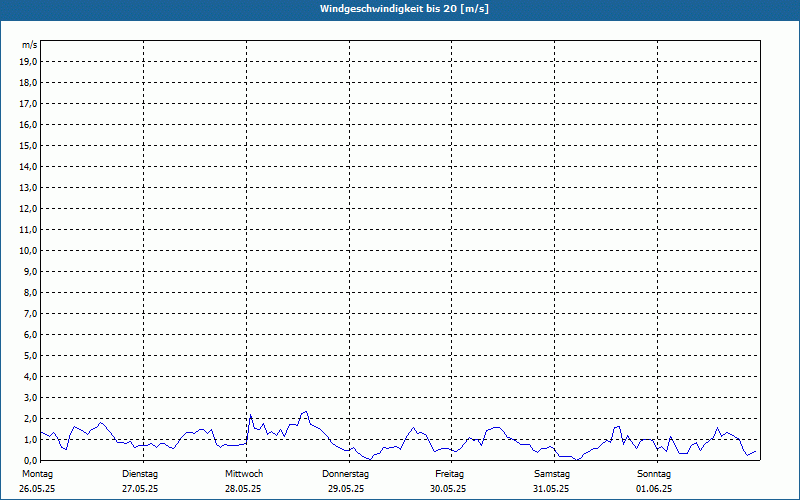Select the 17,0 y-axis value
800x500 pixels.
tap(28, 104)
